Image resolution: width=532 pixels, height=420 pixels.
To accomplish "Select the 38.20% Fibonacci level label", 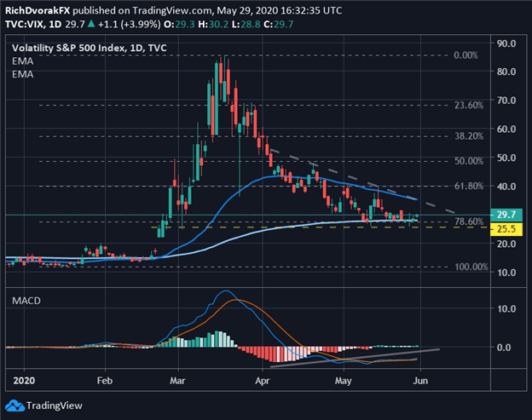I will (469, 136).
